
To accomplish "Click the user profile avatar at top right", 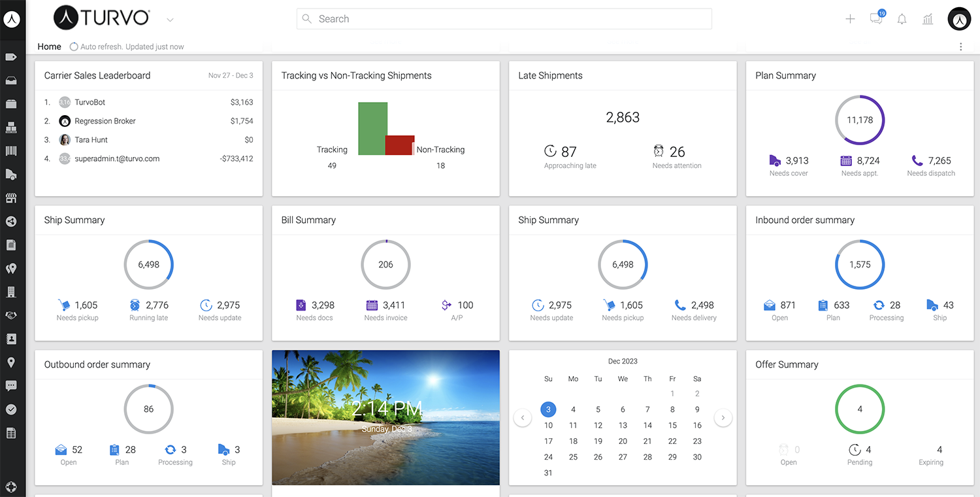I will click(959, 19).
